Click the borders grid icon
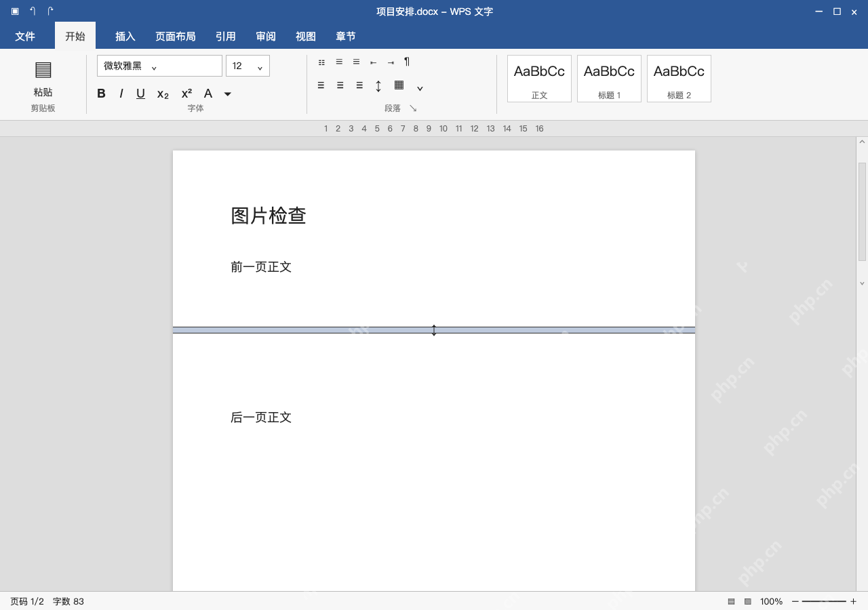868x610 pixels. click(399, 85)
